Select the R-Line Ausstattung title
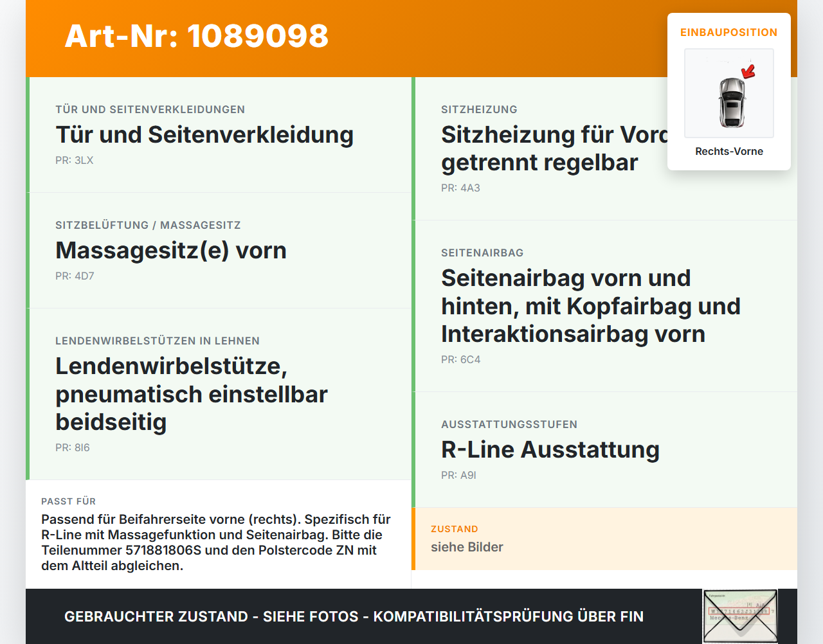This screenshot has width=823, height=644. 550,450
